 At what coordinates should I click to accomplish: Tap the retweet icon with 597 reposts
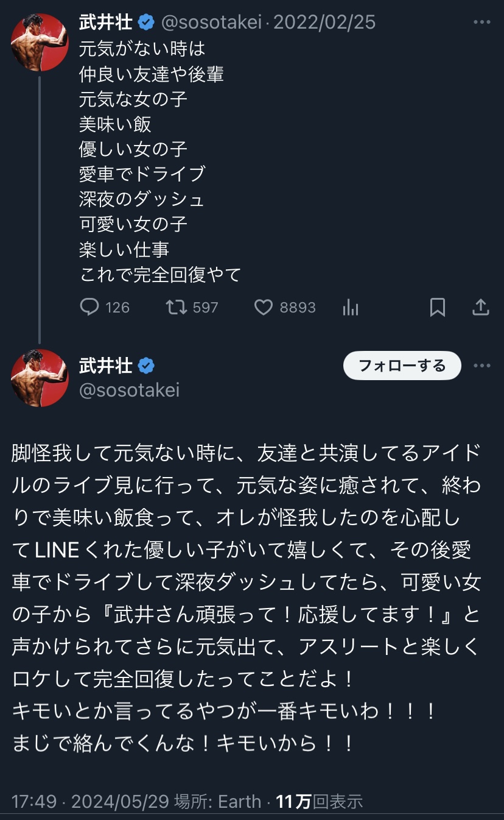coord(177,307)
